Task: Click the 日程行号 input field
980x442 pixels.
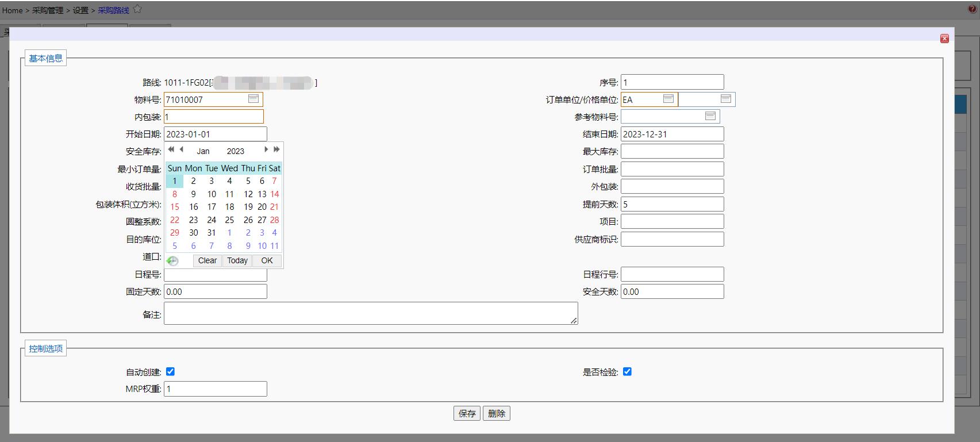Action: (x=672, y=274)
